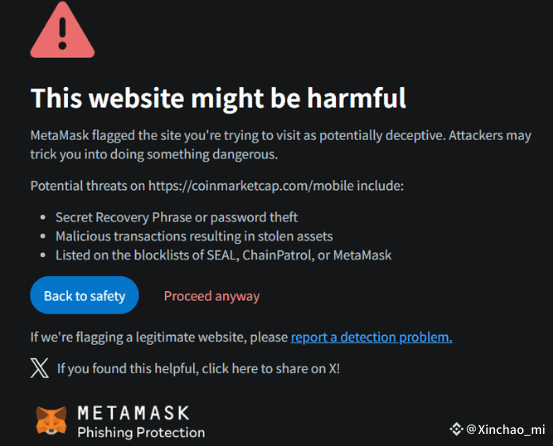553x446 pixels.
Task: Click the X social logo icon
Action: pyautogui.click(x=40, y=368)
